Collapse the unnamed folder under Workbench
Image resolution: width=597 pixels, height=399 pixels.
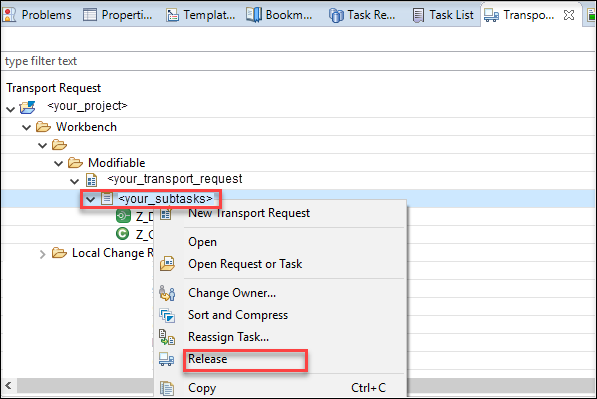[43, 145]
